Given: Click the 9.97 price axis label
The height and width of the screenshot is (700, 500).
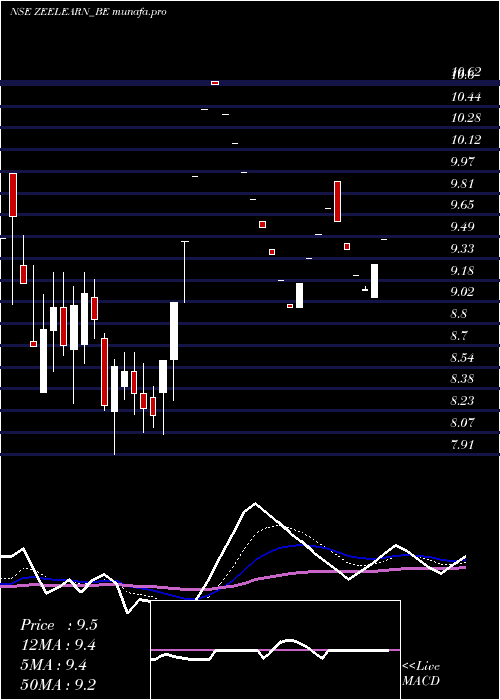Looking at the screenshot, I should (x=462, y=162).
